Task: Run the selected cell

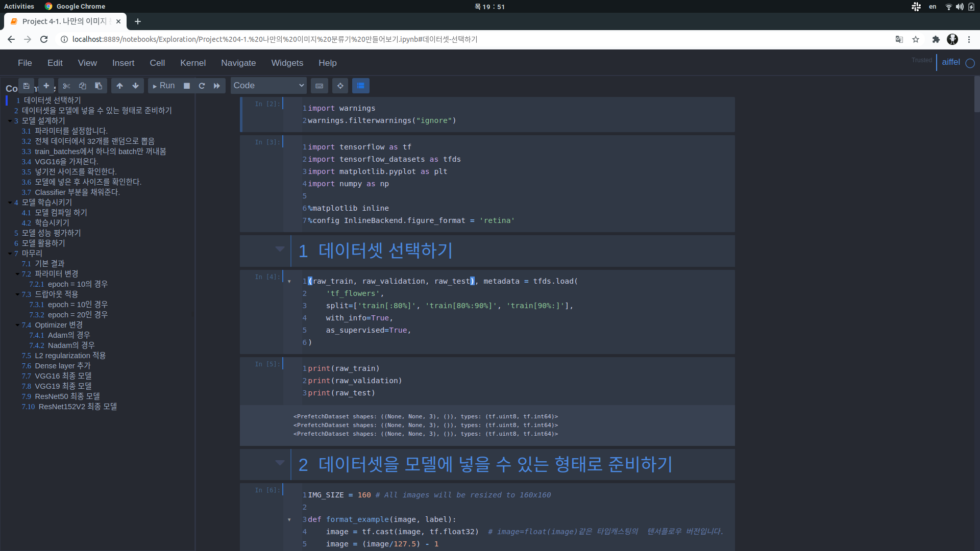Action: (x=163, y=86)
